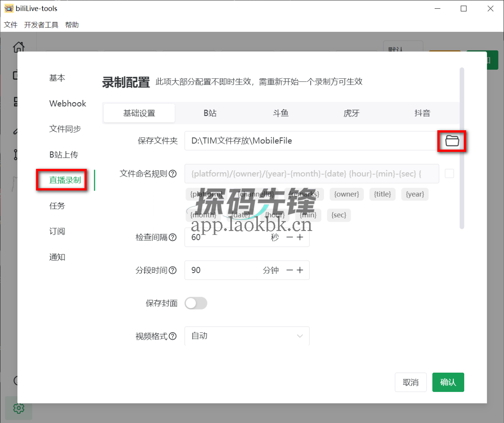Insert the {title} naming tag
The height and width of the screenshot is (423, 504).
pyautogui.click(x=382, y=194)
